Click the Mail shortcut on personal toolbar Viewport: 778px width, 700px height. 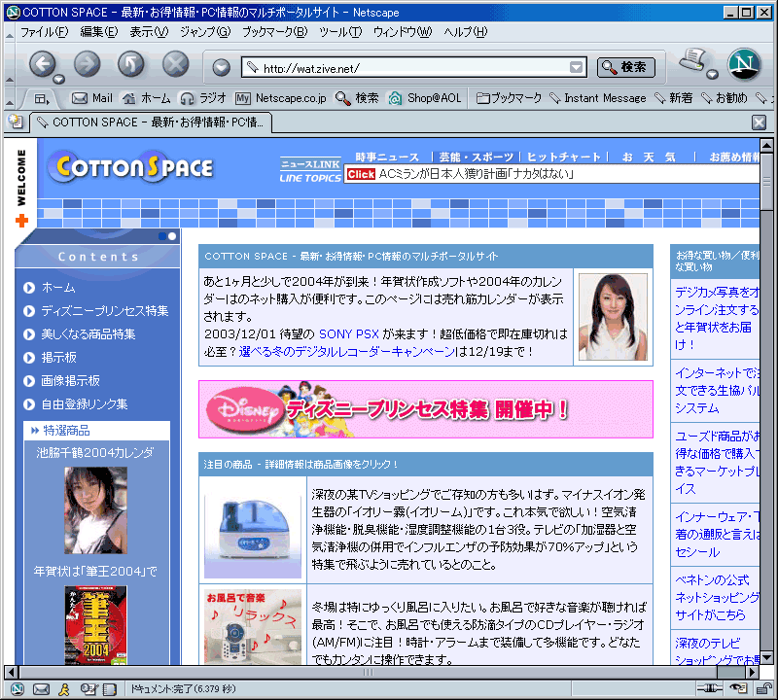pos(92,98)
